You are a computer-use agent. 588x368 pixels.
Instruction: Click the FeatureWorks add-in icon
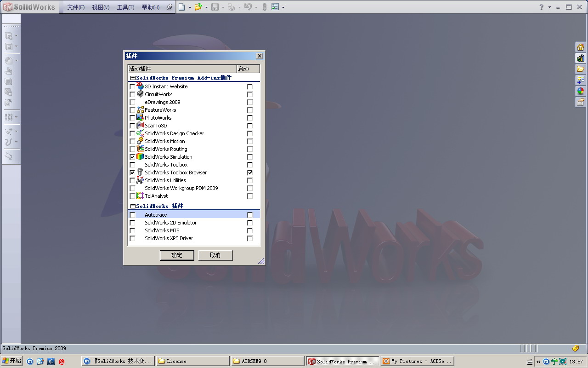pos(140,110)
